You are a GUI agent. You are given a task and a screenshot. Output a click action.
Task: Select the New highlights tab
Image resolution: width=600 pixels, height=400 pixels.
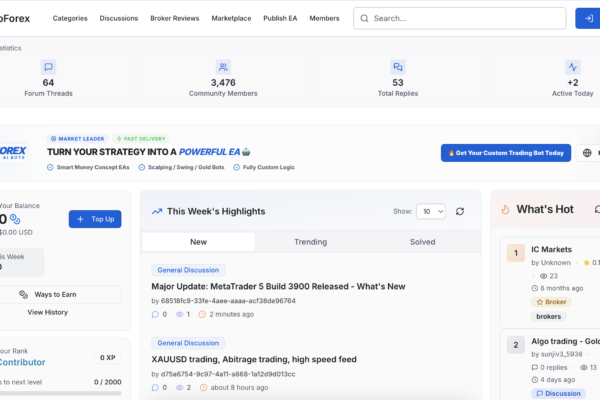[199, 242]
